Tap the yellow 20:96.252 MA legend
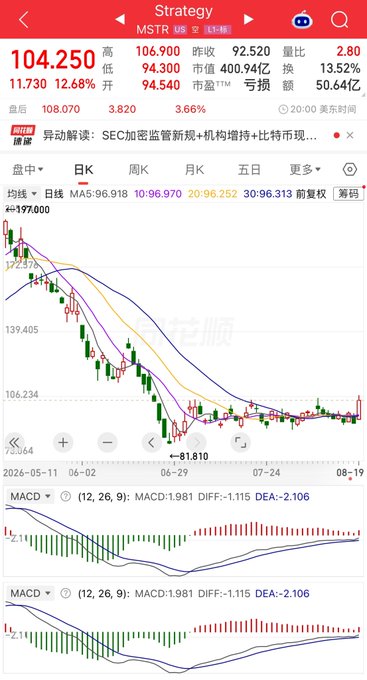 (213, 194)
